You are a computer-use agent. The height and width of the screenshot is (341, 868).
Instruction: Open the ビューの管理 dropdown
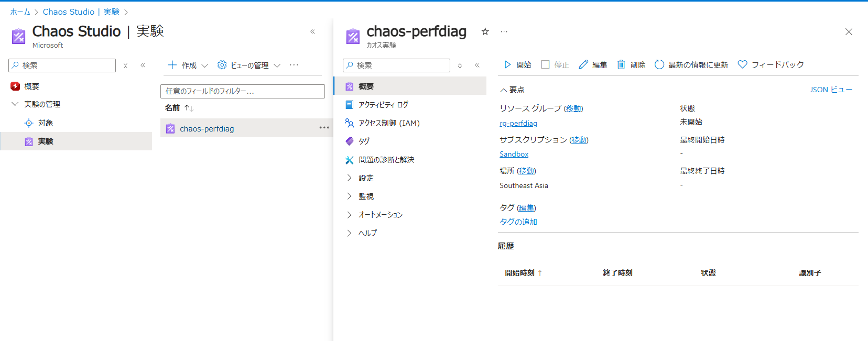click(249, 65)
